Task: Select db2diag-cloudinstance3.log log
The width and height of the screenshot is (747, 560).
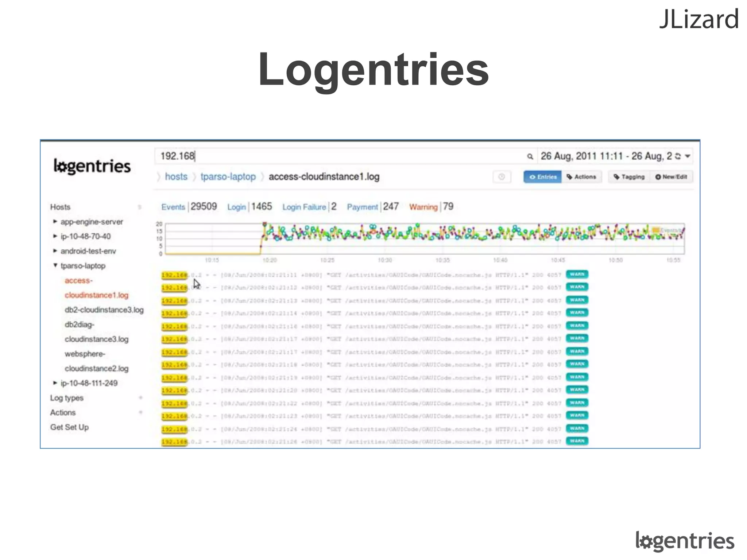Action: coord(96,332)
